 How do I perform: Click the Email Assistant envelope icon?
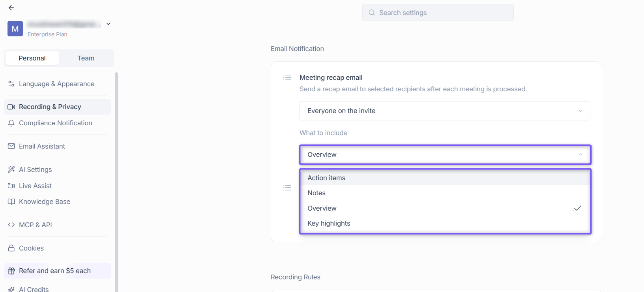(x=11, y=146)
